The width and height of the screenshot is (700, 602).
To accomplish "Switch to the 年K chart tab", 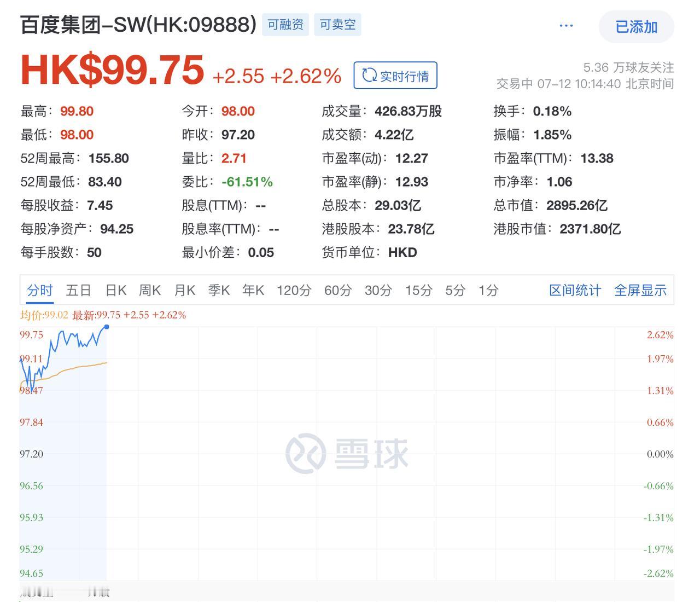I will tap(253, 290).
